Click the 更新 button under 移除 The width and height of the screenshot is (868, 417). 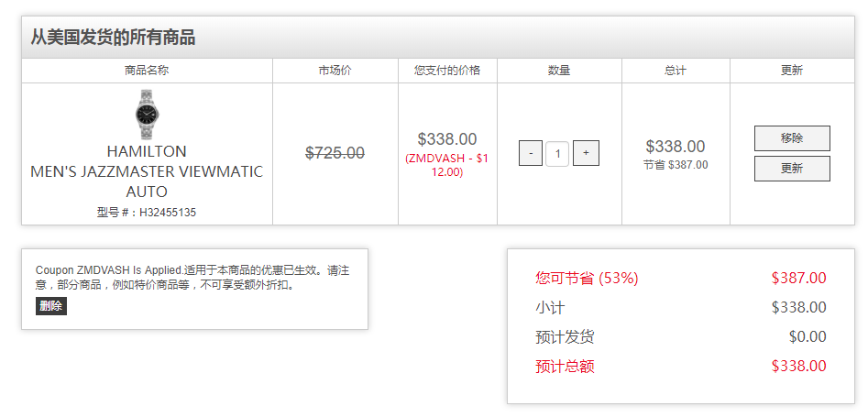pyautogui.click(x=792, y=169)
